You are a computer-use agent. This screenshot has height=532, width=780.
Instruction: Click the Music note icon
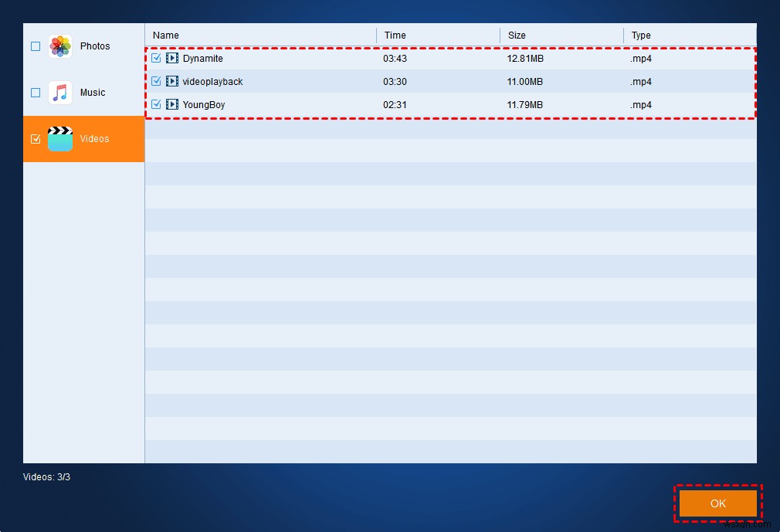[60, 93]
